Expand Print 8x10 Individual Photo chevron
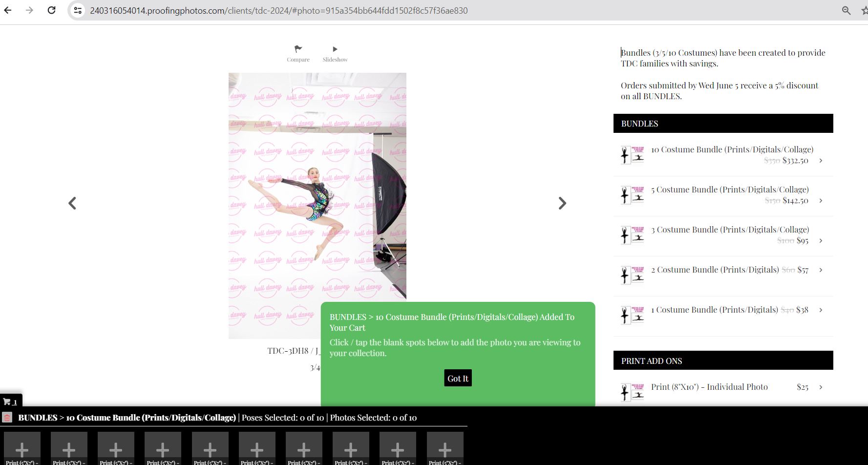The width and height of the screenshot is (868, 465). (x=821, y=387)
